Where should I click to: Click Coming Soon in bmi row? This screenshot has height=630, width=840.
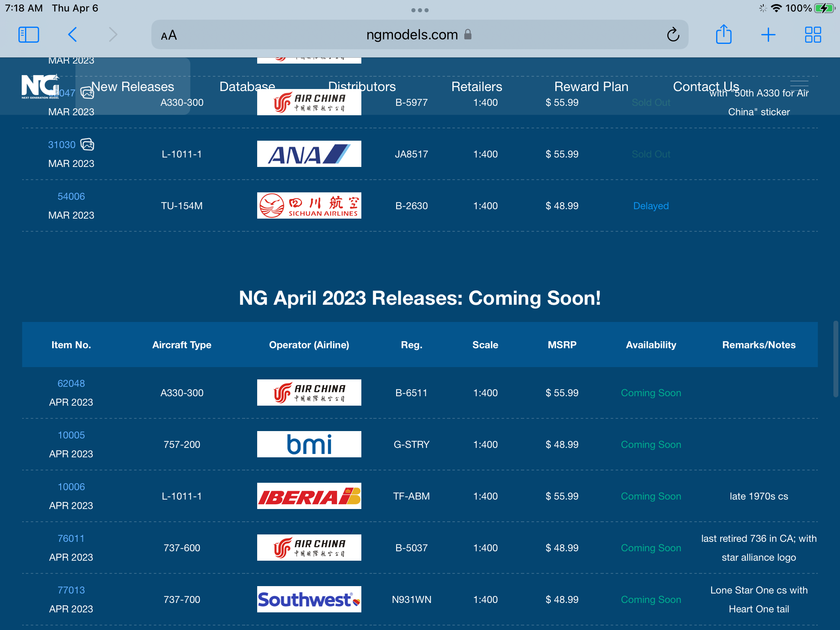(651, 445)
